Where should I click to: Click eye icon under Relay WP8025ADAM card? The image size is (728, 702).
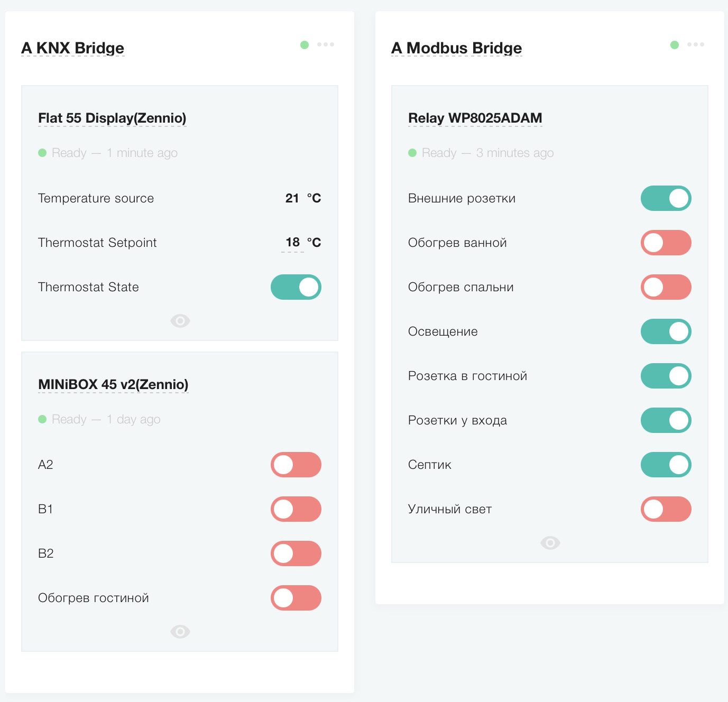pyautogui.click(x=550, y=543)
